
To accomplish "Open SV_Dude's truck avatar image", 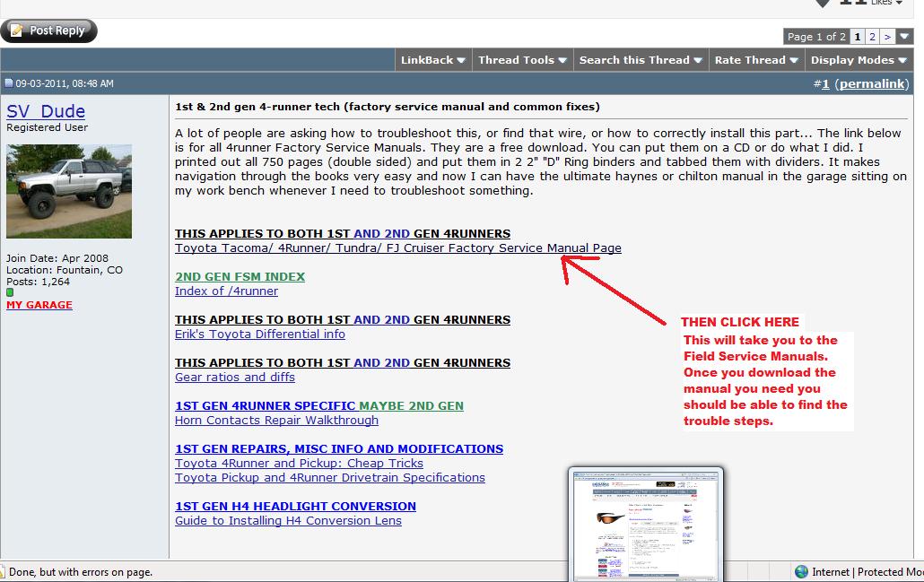I will point(69,191).
